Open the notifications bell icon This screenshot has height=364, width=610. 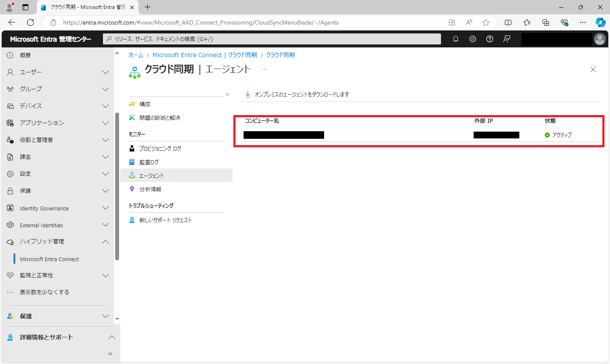[x=456, y=39]
